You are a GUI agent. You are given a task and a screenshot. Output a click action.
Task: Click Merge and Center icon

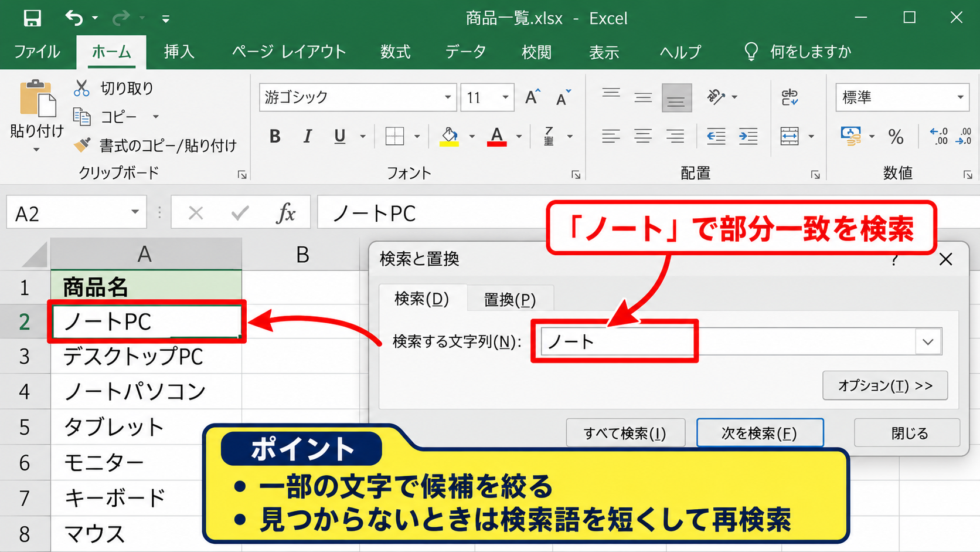pyautogui.click(x=790, y=137)
